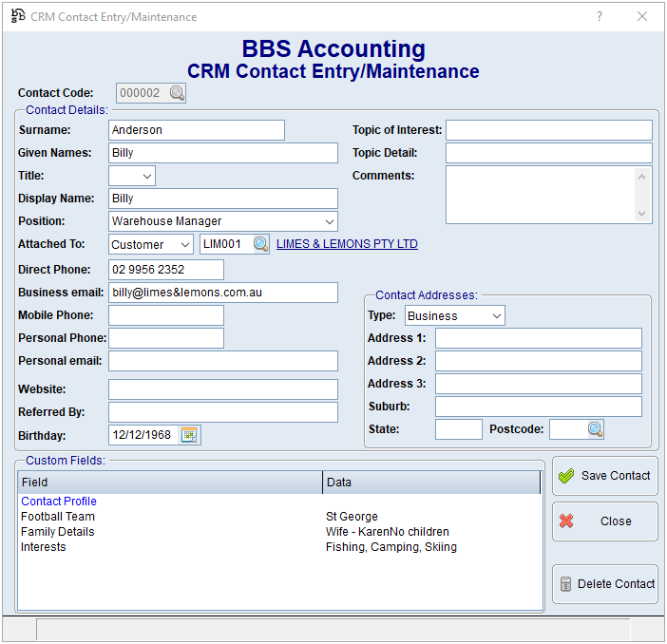Click the BBS application icon in title bar
The height and width of the screenshot is (644, 667).
point(17,17)
